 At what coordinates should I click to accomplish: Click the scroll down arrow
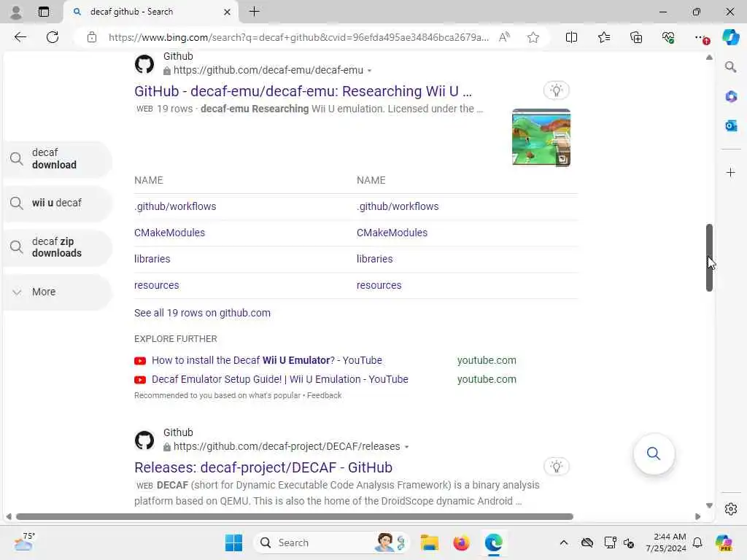click(709, 506)
